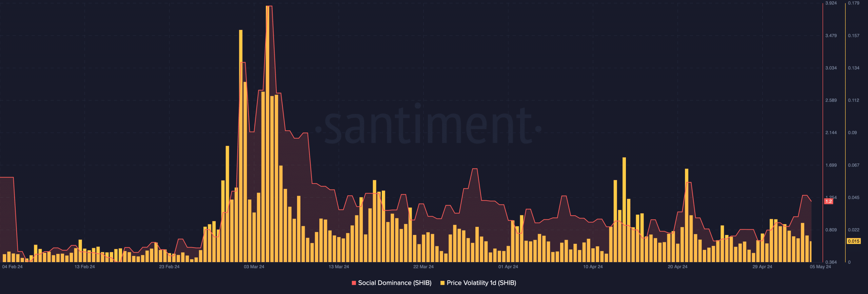This screenshot has width=868, height=294.
Task: Click the 0.067 volatility axis value
Action: 854,165
